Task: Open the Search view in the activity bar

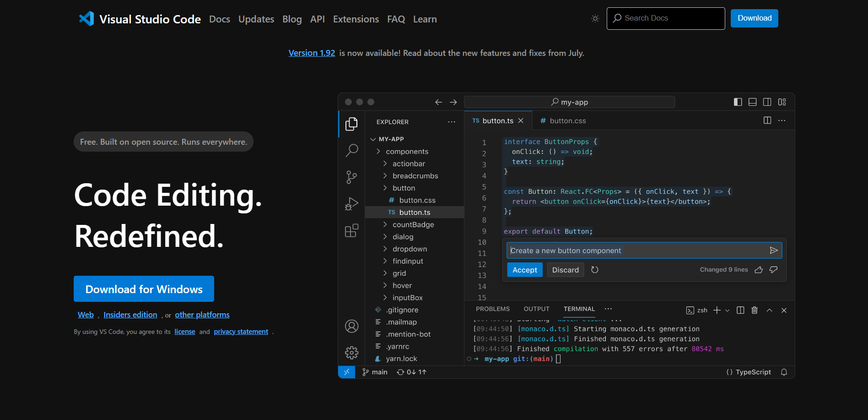Action: (x=351, y=150)
